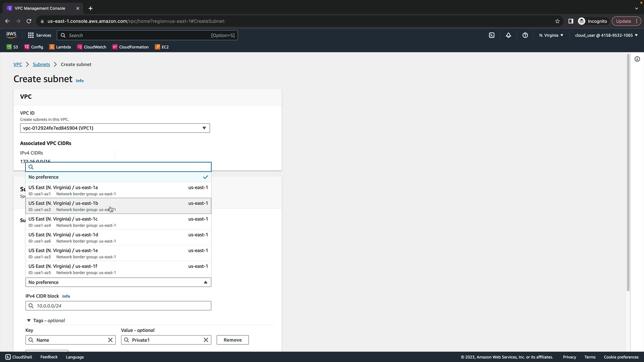Collapse the Tags optional section
The width and height of the screenshot is (644, 362).
click(29, 320)
